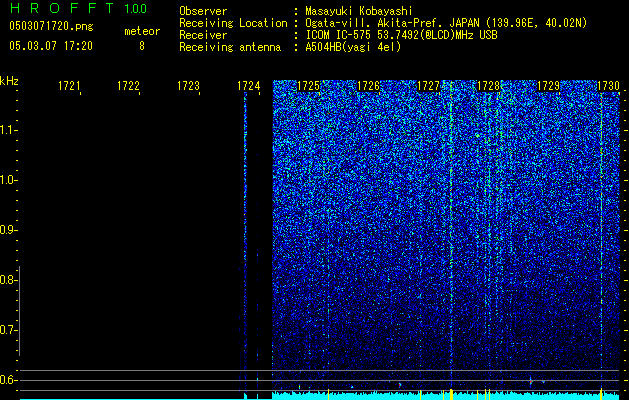
Task: Click the date stamp 05.03.07 17:20
Action: 51,46
